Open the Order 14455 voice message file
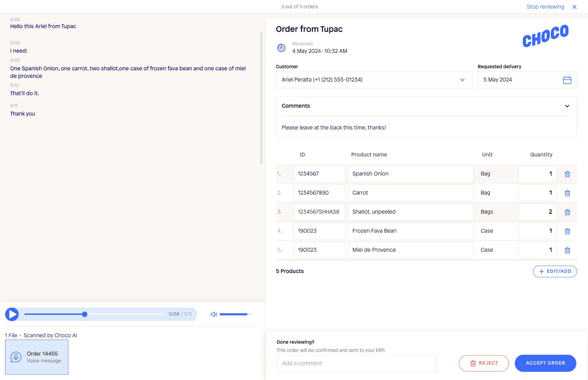The image size is (588, 380). pos(37,357)
